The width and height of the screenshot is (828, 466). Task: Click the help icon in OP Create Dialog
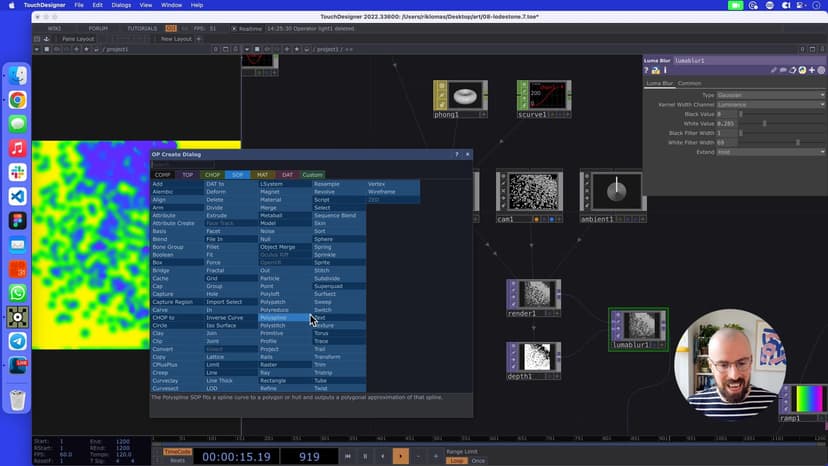click(457, 154)
